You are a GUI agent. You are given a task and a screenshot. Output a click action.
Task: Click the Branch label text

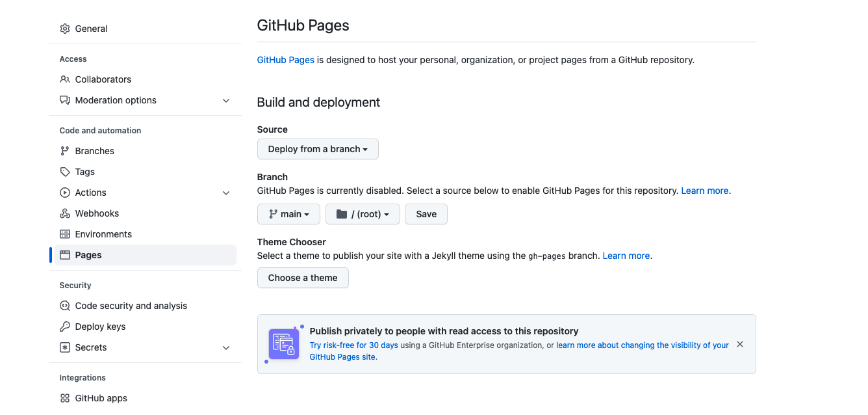pos(272,177)
